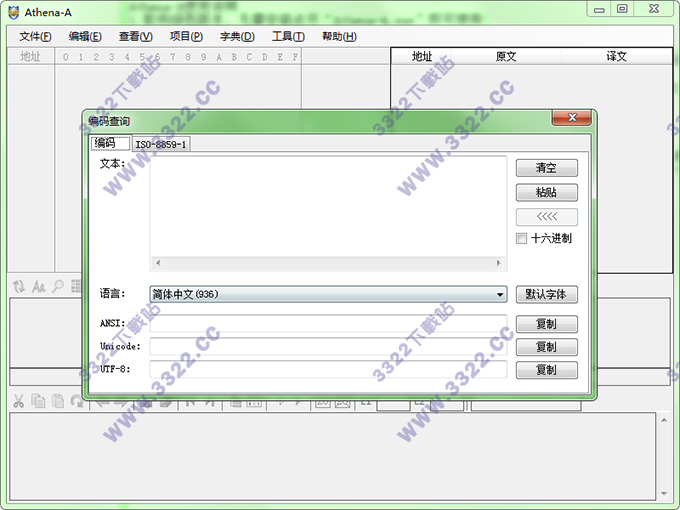Toggle the 十六进制 checkbox
Screen dimensions: 680x510
point(521,239)
